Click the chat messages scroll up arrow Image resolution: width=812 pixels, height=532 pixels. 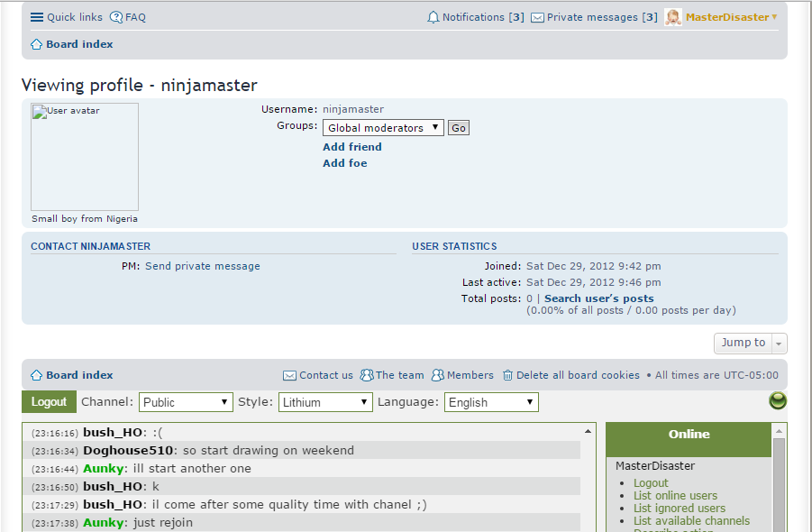click(x=588, y=431)
